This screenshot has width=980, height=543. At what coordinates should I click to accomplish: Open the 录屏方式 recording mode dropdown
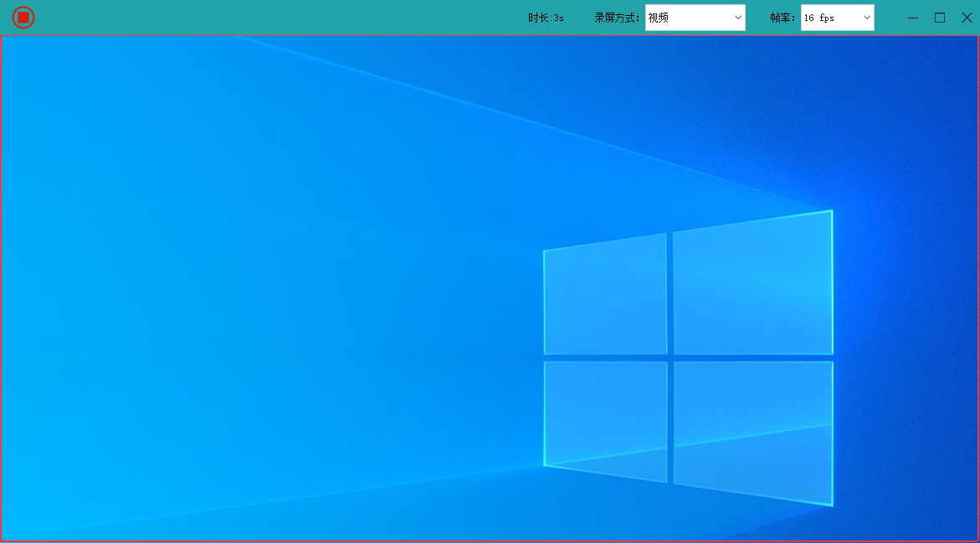click(x=695, y=18)
